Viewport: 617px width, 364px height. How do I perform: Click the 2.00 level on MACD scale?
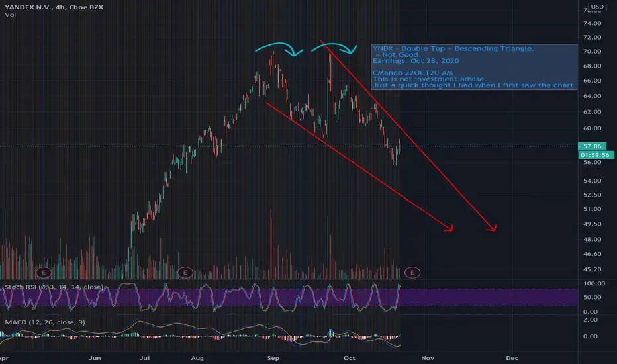591,320
